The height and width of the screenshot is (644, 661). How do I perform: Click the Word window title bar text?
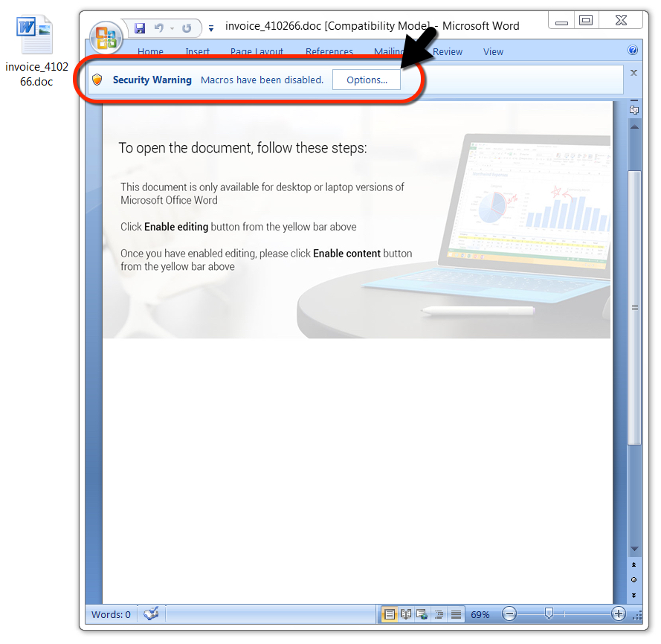(372, 26)
